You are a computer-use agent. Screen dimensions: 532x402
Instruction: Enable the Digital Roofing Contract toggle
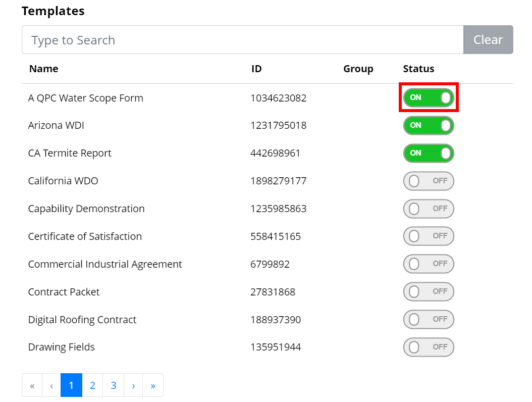(x=429, y=320)
